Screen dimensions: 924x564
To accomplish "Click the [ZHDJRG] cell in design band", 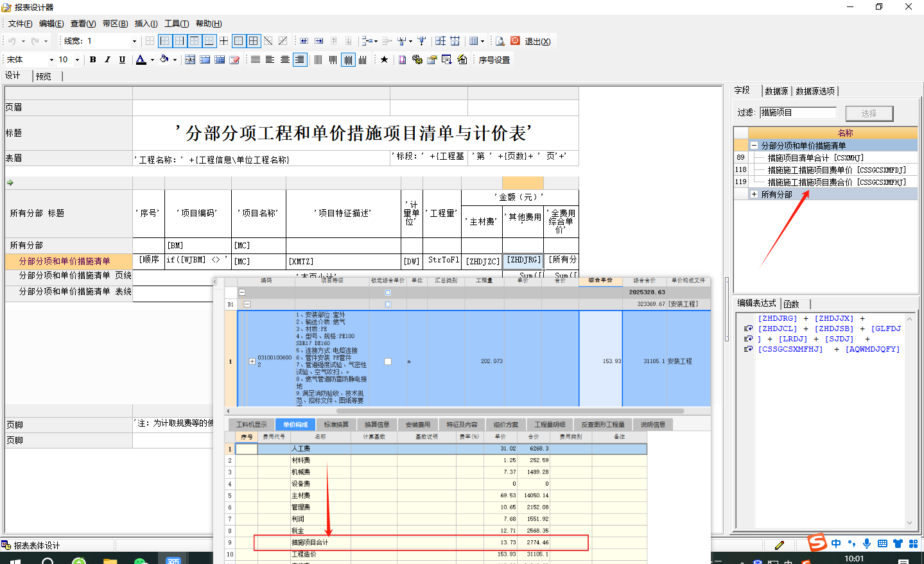I will 523,260.
